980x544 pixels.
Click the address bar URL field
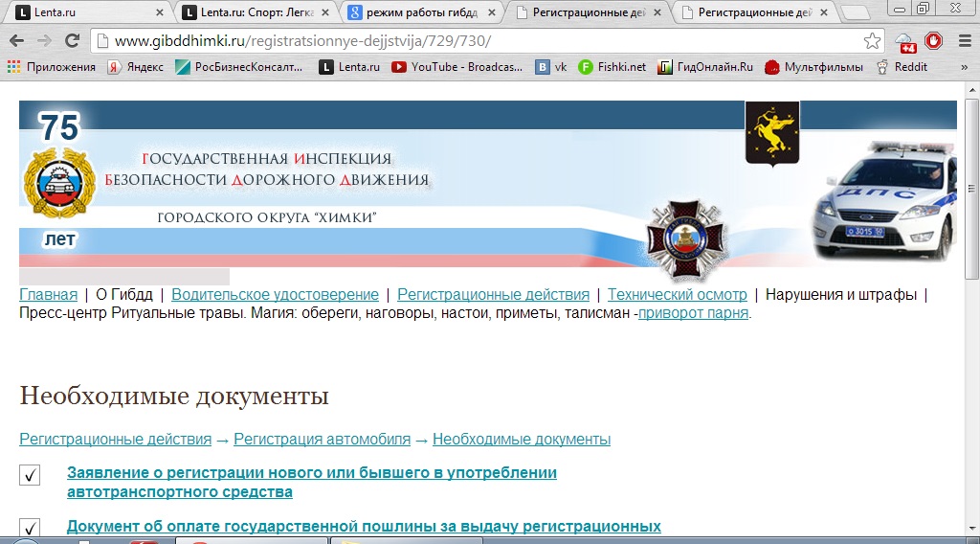click(479, 41)
